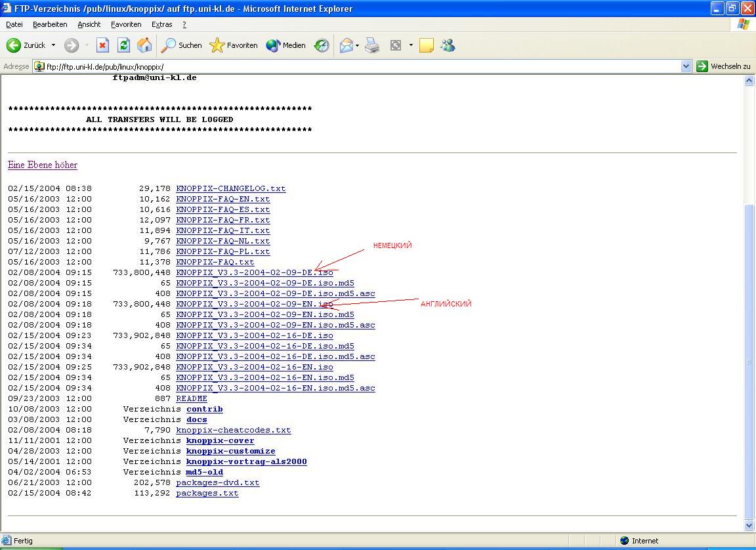Open the Datei menu
The image size is (756, 550).
pyautogui.click(x=14, y=24)
